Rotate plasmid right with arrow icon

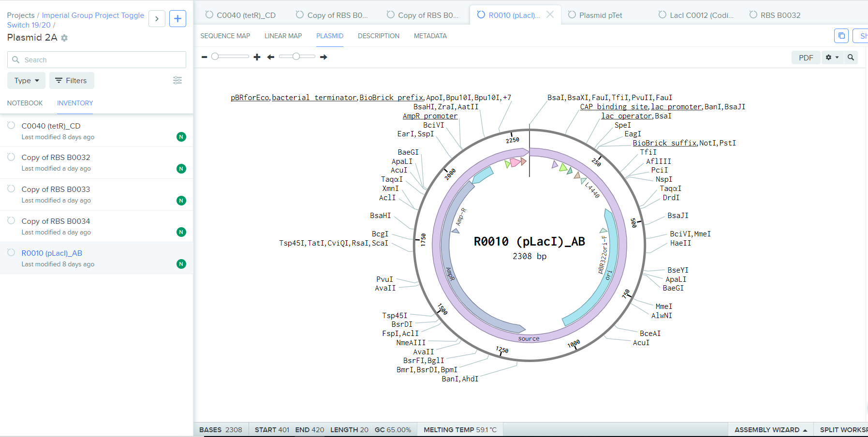(x=324, y=57)
